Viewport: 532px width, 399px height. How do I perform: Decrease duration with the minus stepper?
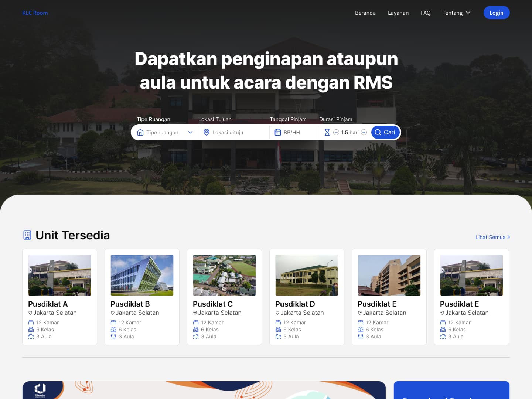(x=336, y=132)
